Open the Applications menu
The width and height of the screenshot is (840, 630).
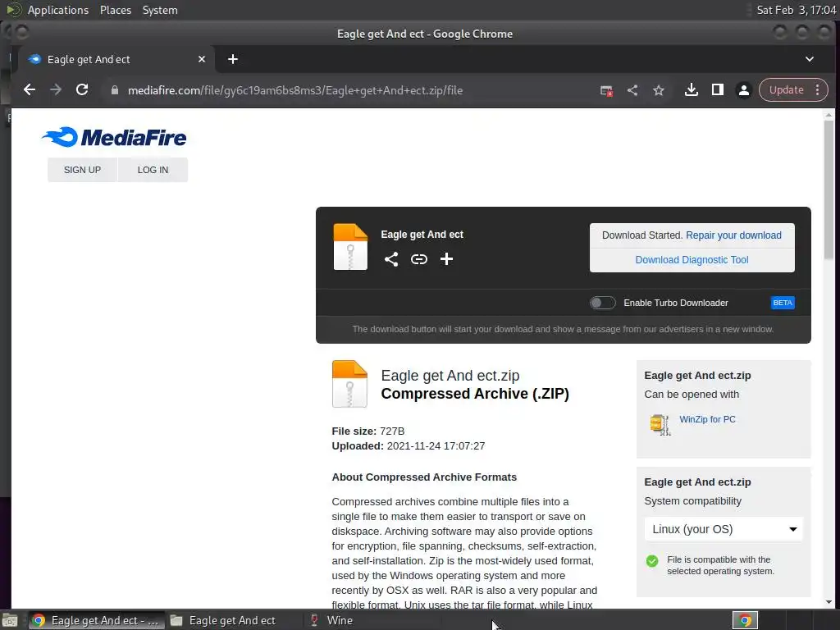[x=58, y=10]
